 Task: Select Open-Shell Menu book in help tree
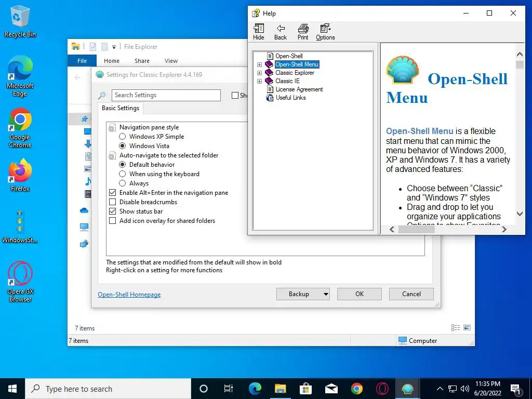pos(297,64)
